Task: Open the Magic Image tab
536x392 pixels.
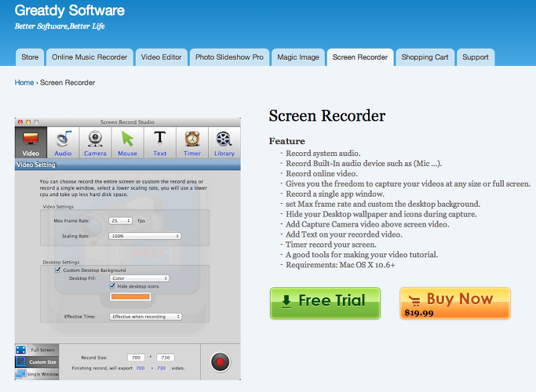Action: click(x=298, y=57)
